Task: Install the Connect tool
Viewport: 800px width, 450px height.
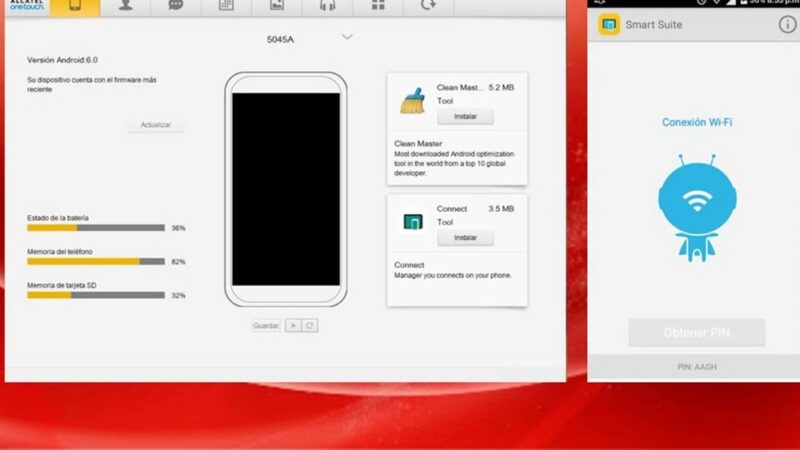Action: (x=465, y=238)
